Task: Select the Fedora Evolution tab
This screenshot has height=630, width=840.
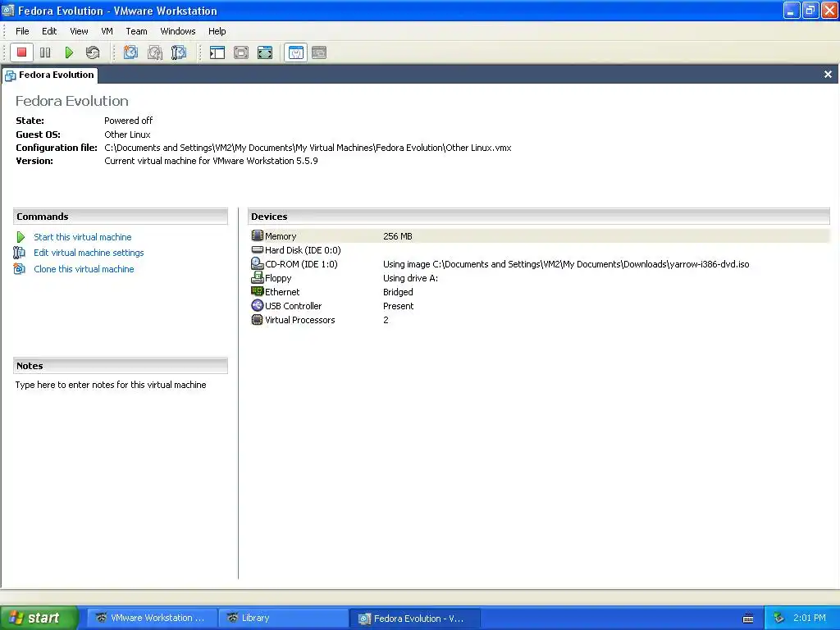Action: 50,75
